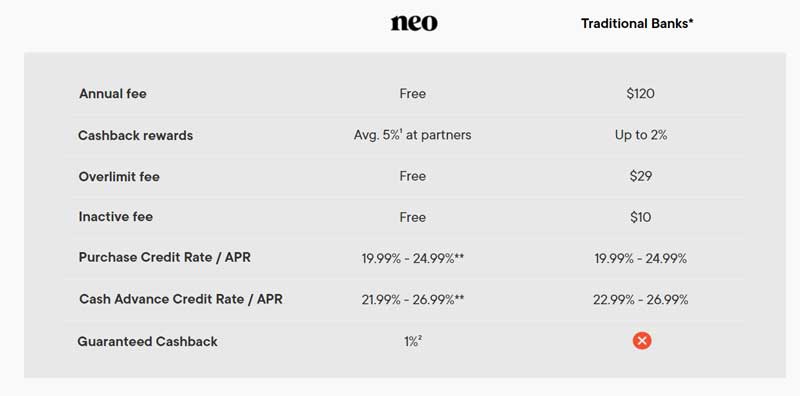Click the Free value in Annual fee row
Viewport: 800px width, 396px height.
click(x=413, y=94)
